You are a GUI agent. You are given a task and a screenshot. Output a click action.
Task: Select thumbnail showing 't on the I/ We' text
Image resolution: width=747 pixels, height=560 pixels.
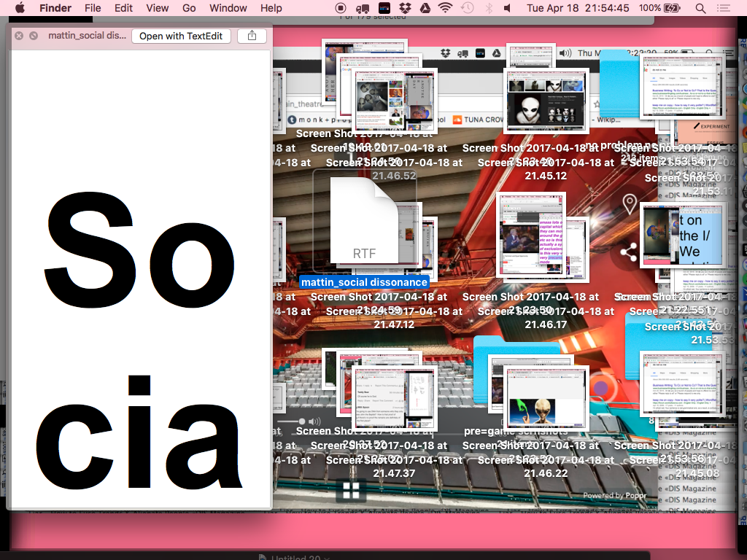pyautogui.click(x=682, y=234)
